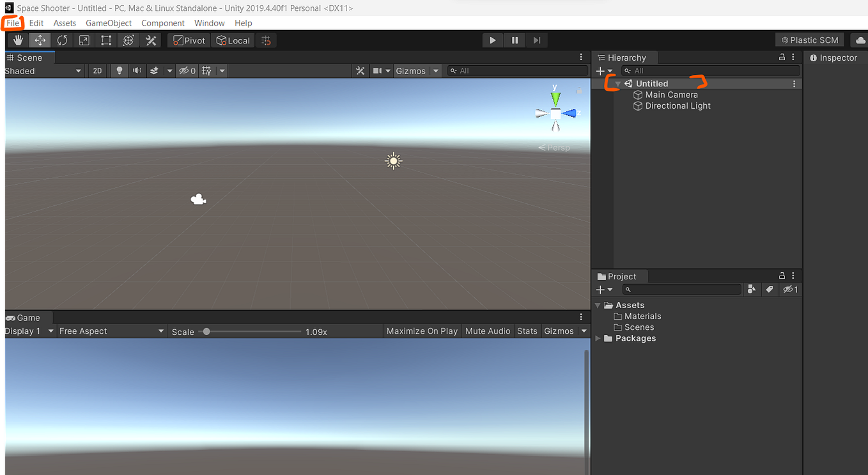This screenshot has height=475, width=868.
Task: Enable Maximize On Play
Action: point(422,331)
